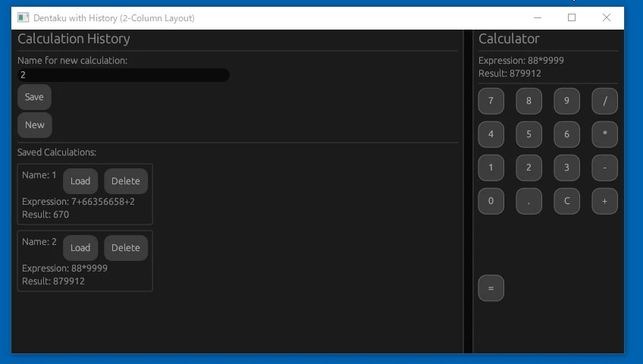Focus the calculation name input field
This screenshot has width=643, height=364.
pyautogui.click(x=123, y=75)
